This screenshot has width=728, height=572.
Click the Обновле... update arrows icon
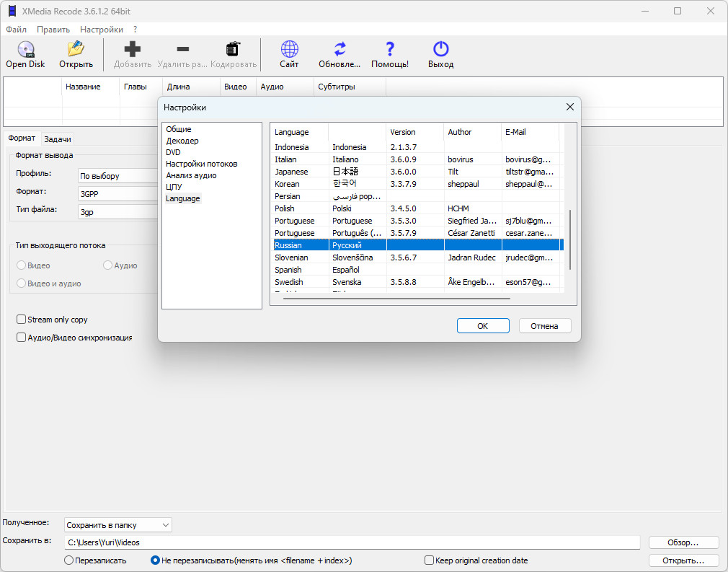pyautogui.click(x=340, y=49)
